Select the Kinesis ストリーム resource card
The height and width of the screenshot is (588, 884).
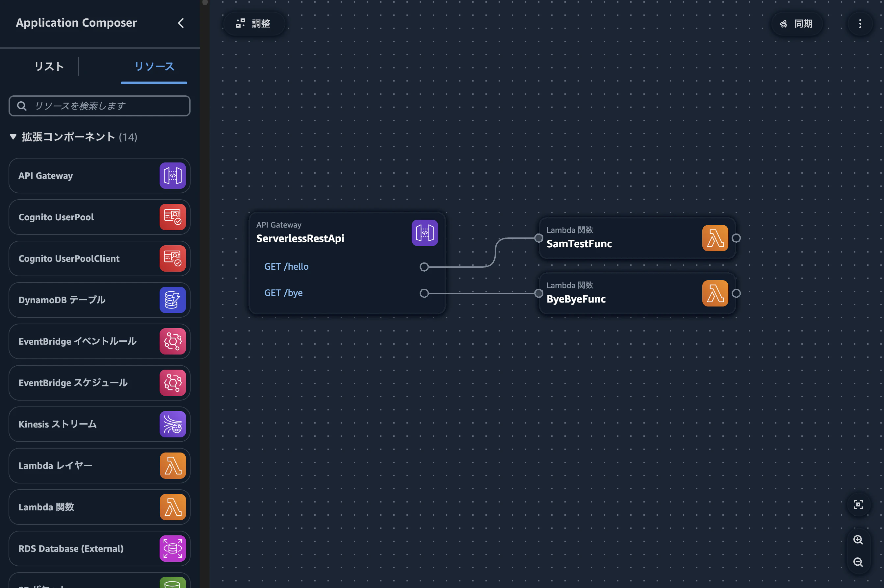(99, 424)
